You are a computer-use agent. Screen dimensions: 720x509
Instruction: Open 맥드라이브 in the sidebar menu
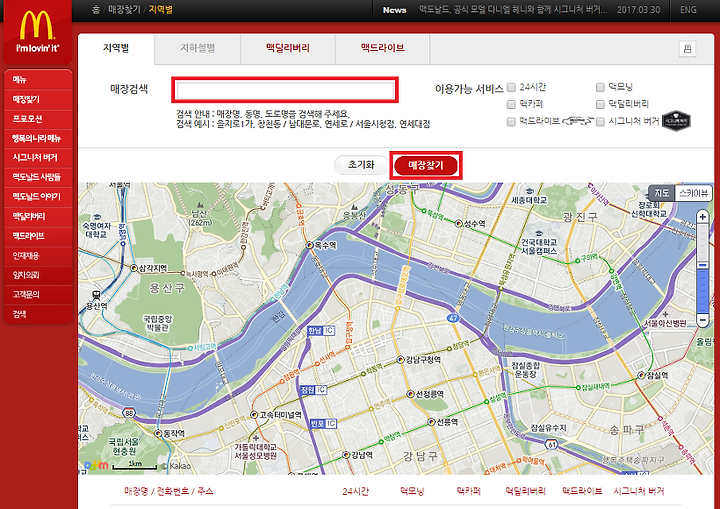point(38,236)
